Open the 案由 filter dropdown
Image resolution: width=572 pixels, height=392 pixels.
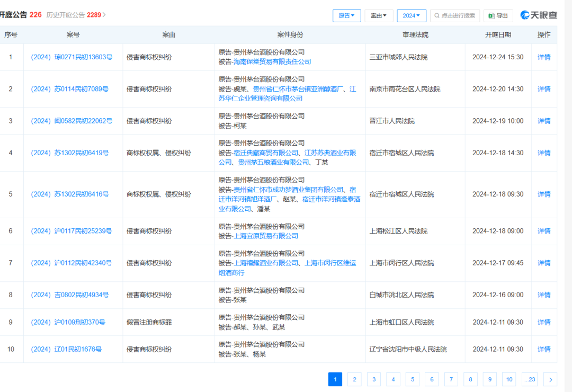click(x=378, y=16)
